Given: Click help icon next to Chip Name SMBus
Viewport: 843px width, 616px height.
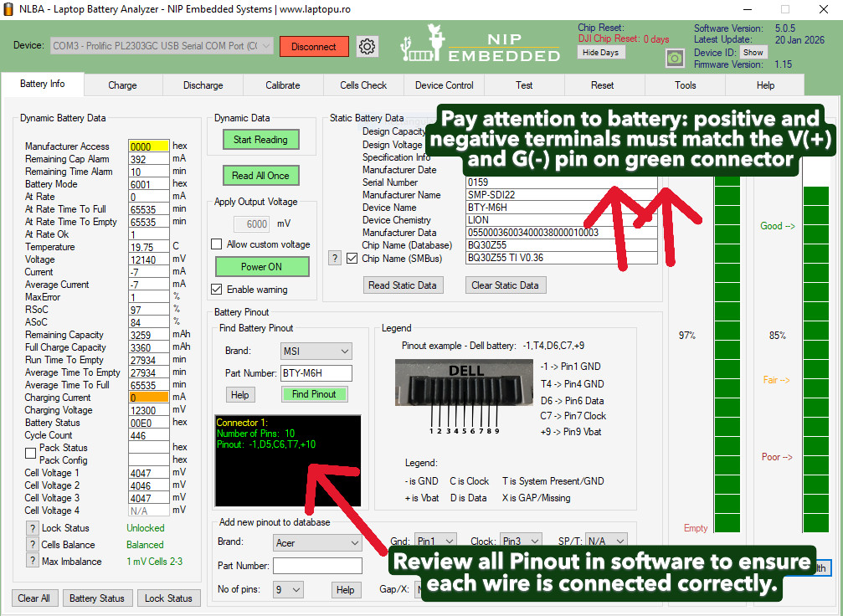Looking at the screenshot, I should point(334,259).
